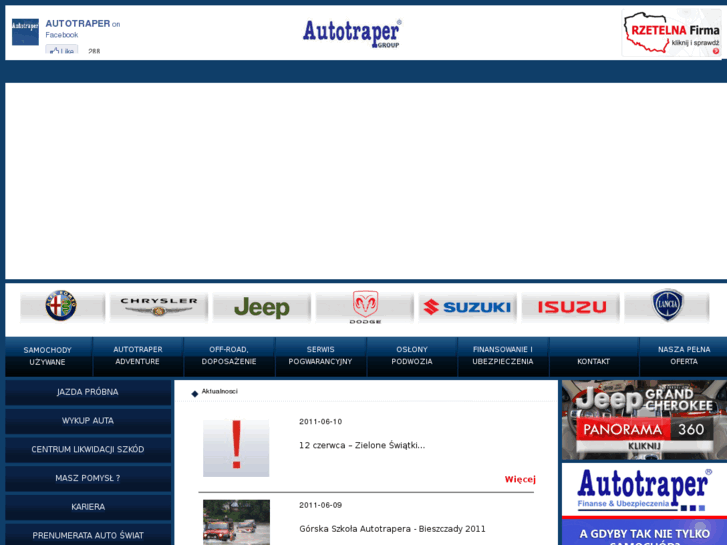Open Prenumerata Auto Świat button
The height and width of the screenshot is (545, 727).
click(88, 535)
